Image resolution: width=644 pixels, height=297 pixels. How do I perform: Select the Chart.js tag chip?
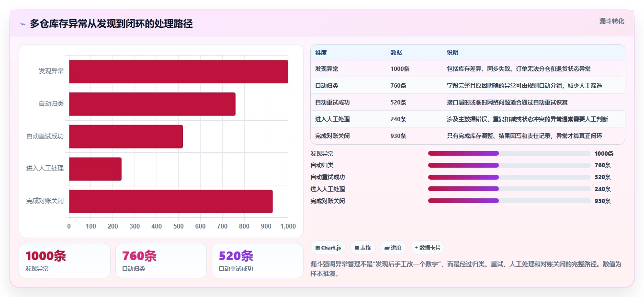coord(328,248)
